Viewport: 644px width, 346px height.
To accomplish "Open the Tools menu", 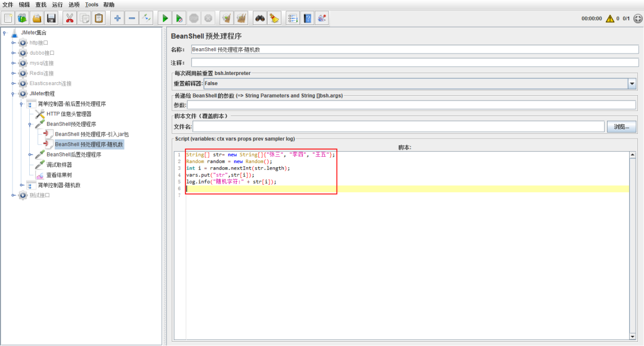I will [92, 5].
